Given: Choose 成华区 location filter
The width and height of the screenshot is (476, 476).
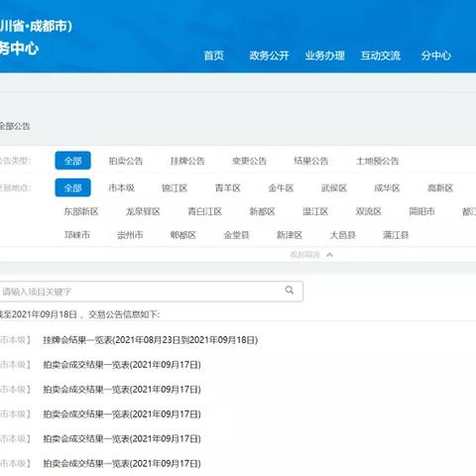Looking at the screenshot, I should click(x=387, y=188).
